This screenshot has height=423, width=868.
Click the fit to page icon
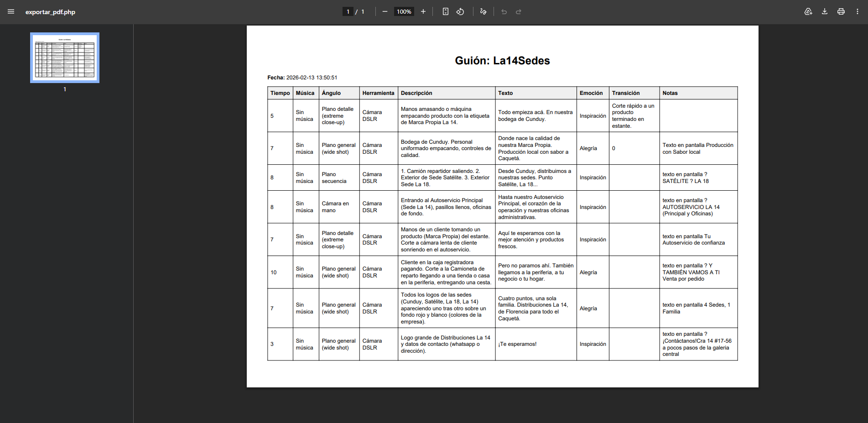446,12
